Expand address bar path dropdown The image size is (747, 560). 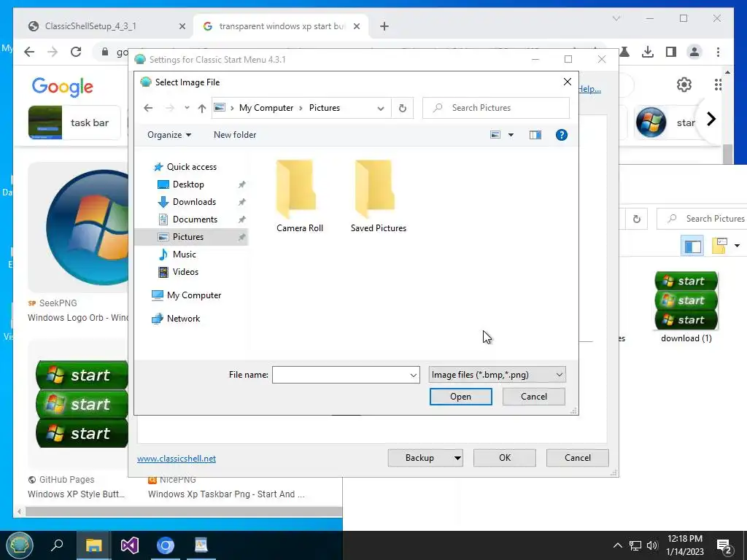tap(381, 108)
